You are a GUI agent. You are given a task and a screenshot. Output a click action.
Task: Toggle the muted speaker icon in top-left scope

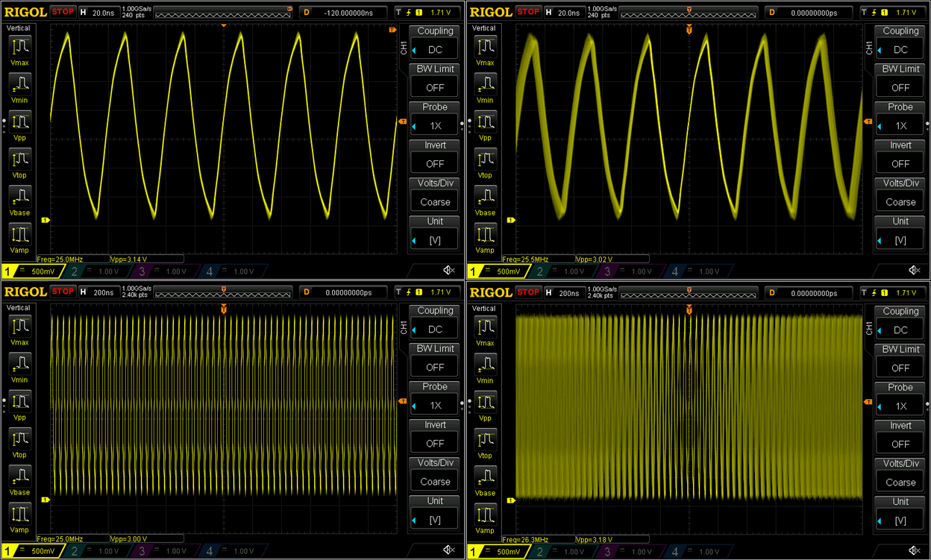pyautogui.click(x=449, y=270)
